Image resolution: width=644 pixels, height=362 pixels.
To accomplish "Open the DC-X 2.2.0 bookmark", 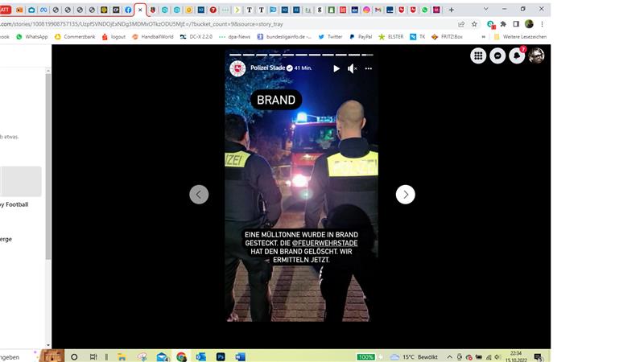I will pyautogui.click(x=196, y=37).
